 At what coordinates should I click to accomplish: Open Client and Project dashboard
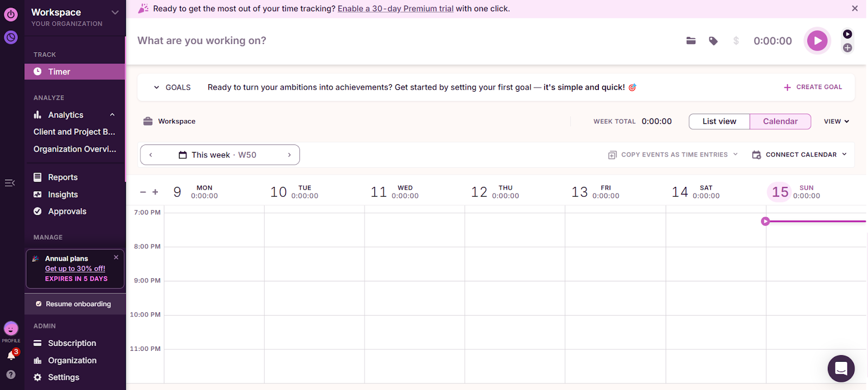[x=74, y=132]
